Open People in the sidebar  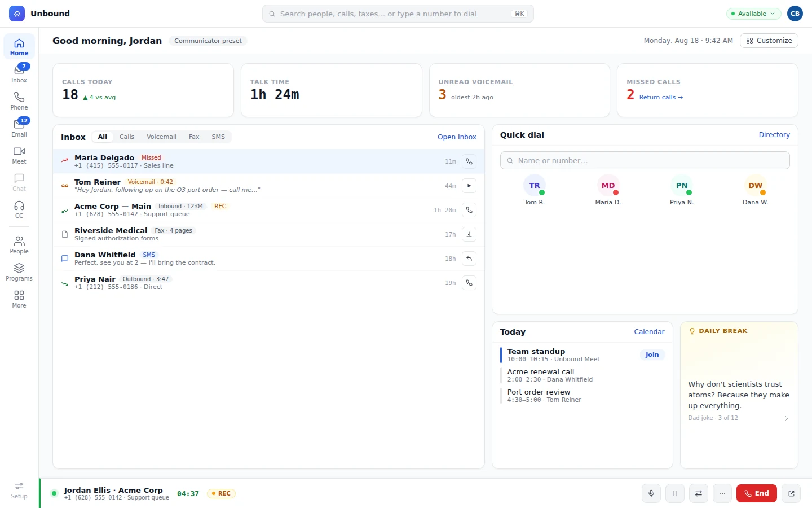pos(19,244)
